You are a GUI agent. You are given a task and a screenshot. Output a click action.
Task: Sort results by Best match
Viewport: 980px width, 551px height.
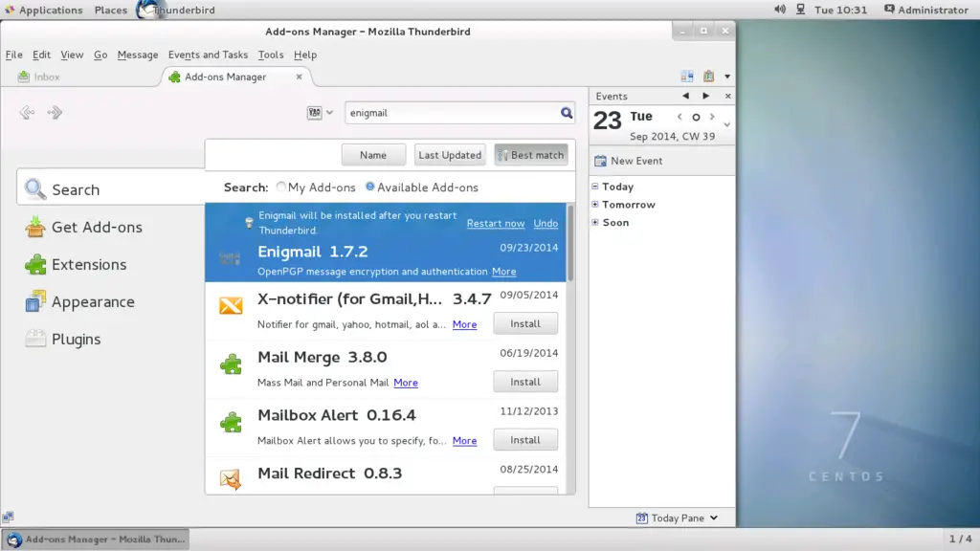coord(531,155)
